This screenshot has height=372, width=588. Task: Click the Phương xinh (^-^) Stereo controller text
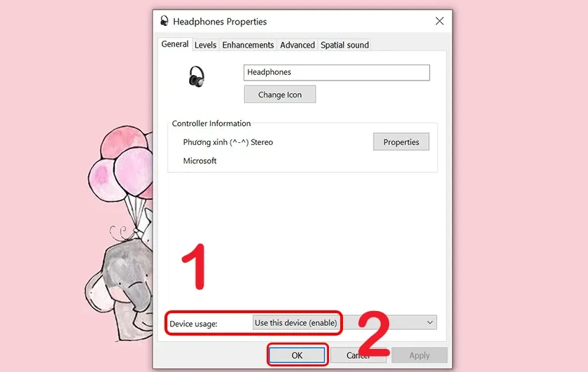coord(227,142)
